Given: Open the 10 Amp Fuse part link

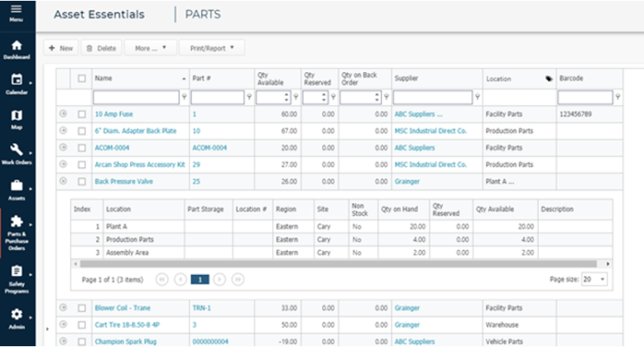Looking at the screenshot, I should pos(113,114).
